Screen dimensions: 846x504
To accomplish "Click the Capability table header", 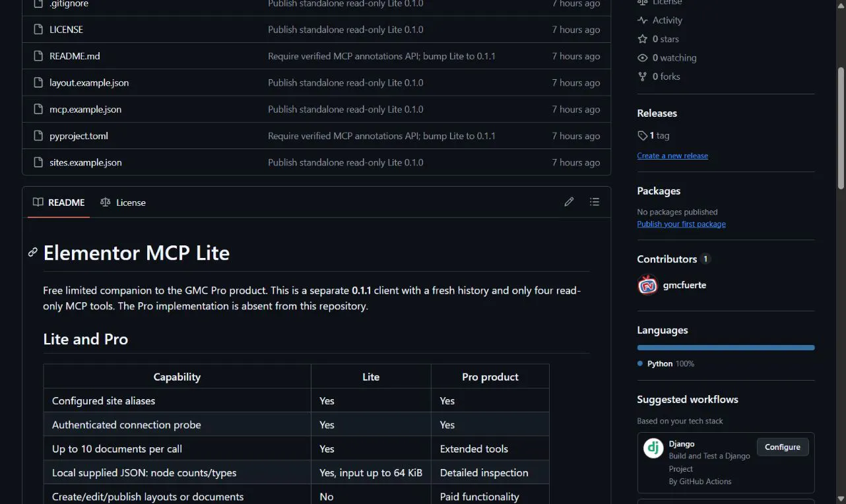I will point(177,377).
